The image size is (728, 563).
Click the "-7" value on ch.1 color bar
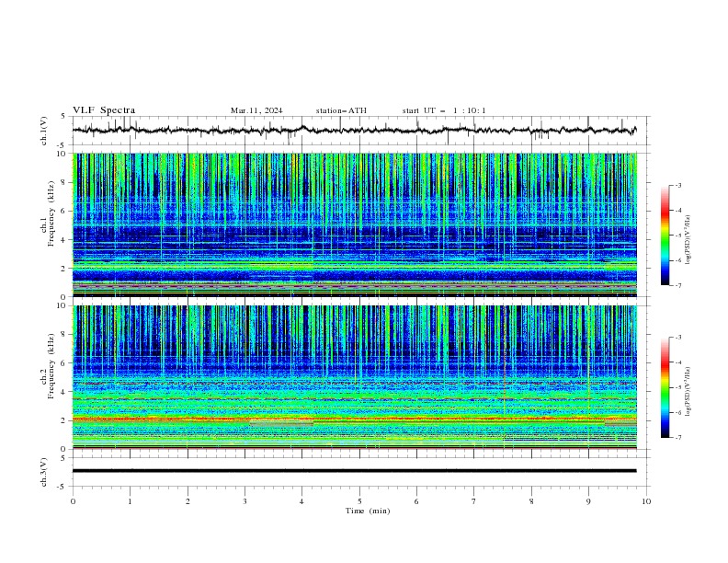(x=678, y=285)
